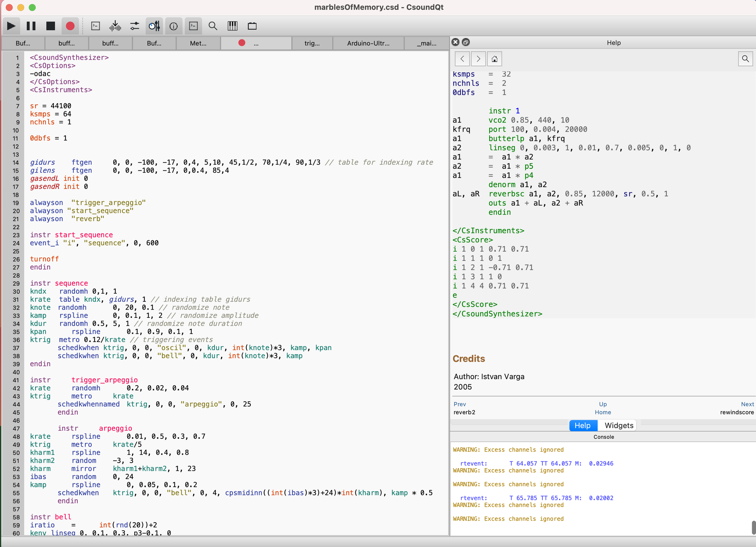
Task: Go back in Help browser
Action: (x=462, y=59)
